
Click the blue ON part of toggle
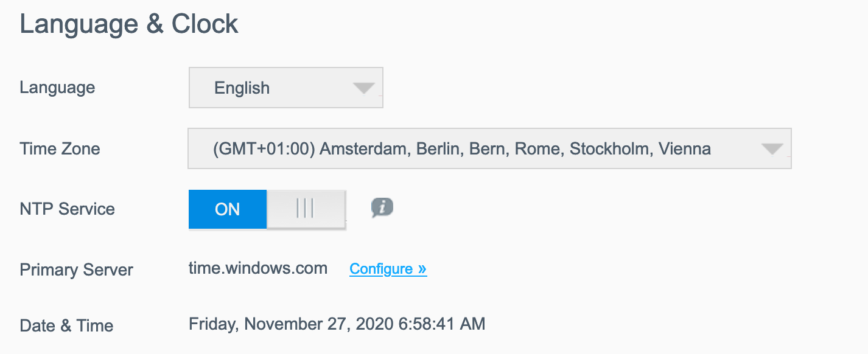point(228,209)
